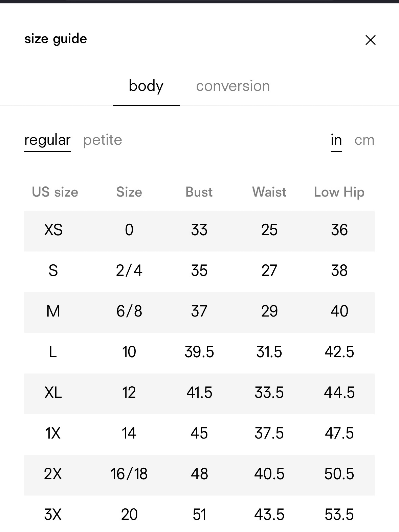Select inches unit option
The image size is (399, 532).
coord(336,140)
